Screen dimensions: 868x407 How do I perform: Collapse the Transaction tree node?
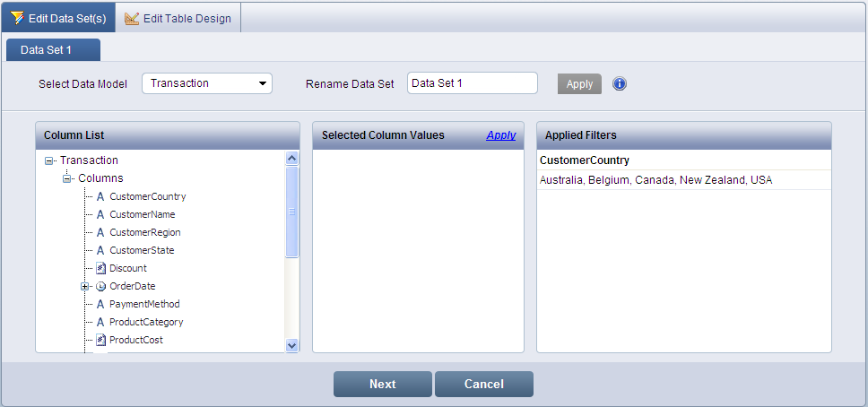coord(49,160)
